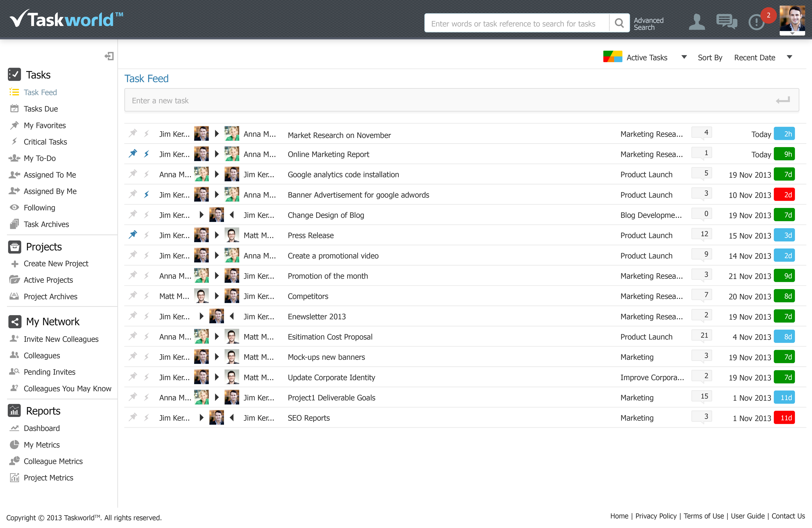
Task: Click the Enter a new task field
Action: tap(444, 100)
